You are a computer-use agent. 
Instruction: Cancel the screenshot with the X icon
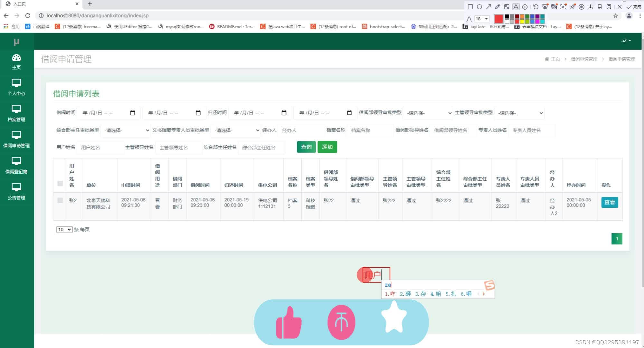click(620, 7)
